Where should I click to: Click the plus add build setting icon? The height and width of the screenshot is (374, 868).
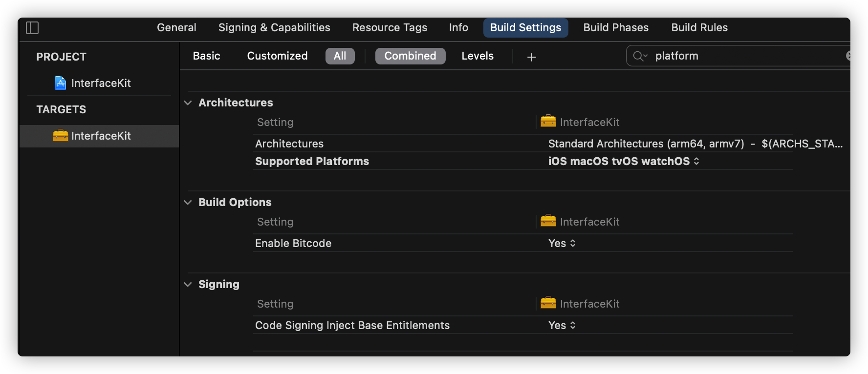click(x=532, y=57)
